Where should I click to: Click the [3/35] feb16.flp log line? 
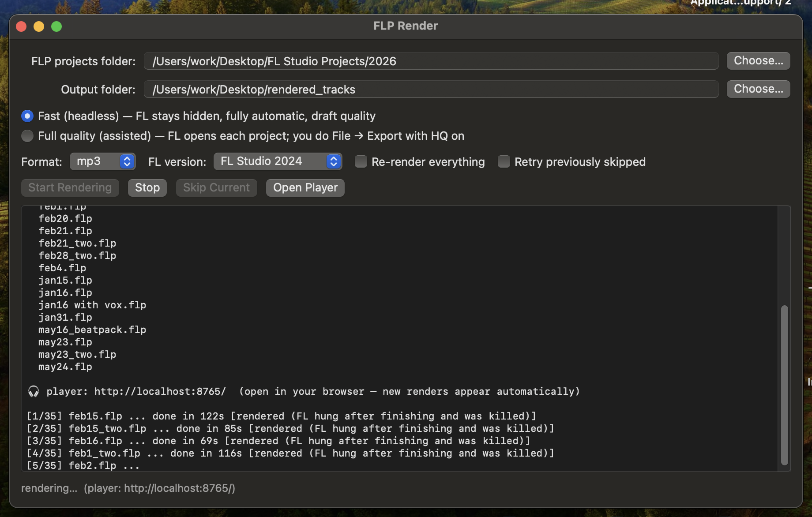(278, 441)
